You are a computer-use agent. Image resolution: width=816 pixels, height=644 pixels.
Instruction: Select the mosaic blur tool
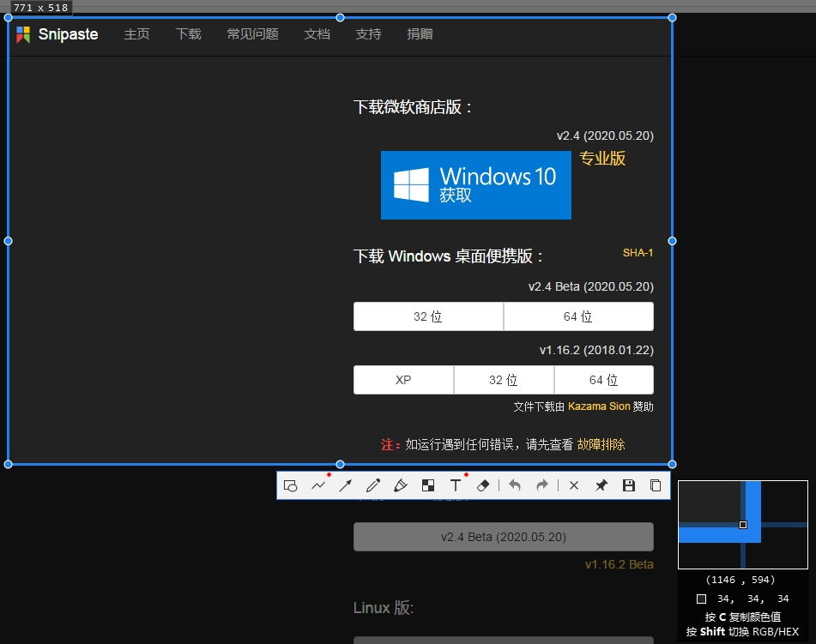tap(428, 485)
